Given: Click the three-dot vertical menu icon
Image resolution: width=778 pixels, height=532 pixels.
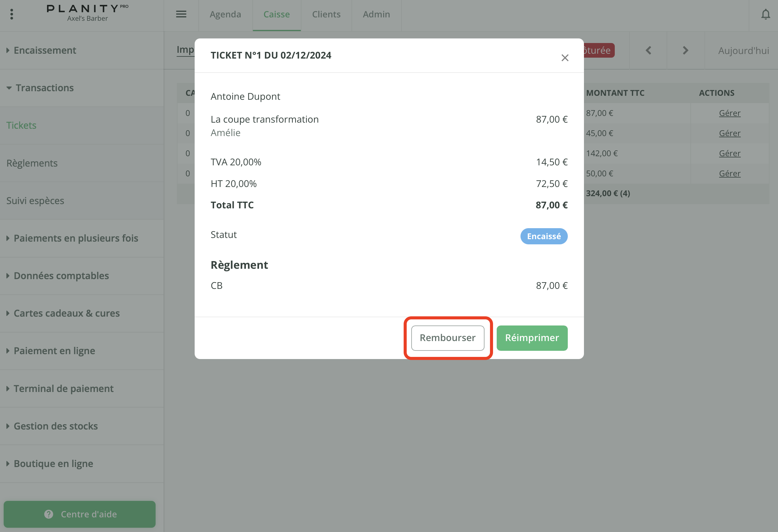Looking at the screenshot, I should coord(12,14).
